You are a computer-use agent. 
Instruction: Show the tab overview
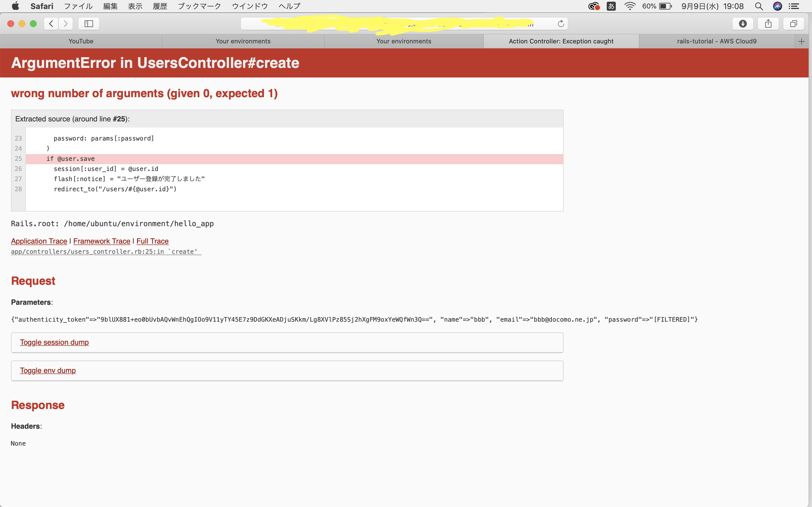pyautogui.click(x=793, y=23)
